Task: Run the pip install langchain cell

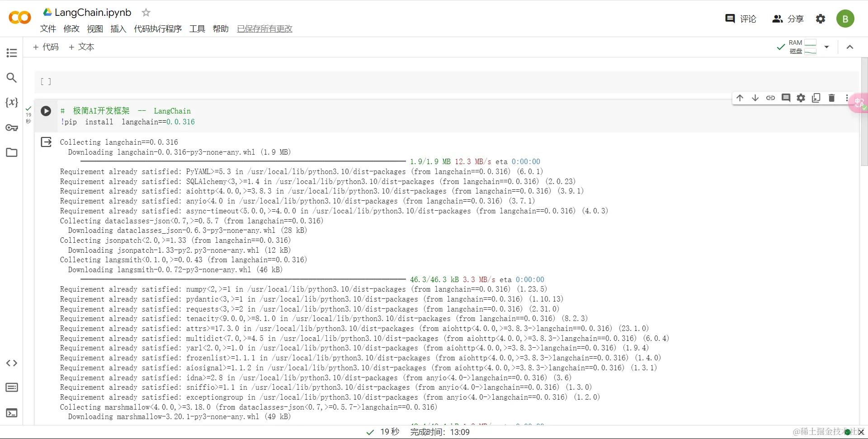Action: (x=46, y=111)
